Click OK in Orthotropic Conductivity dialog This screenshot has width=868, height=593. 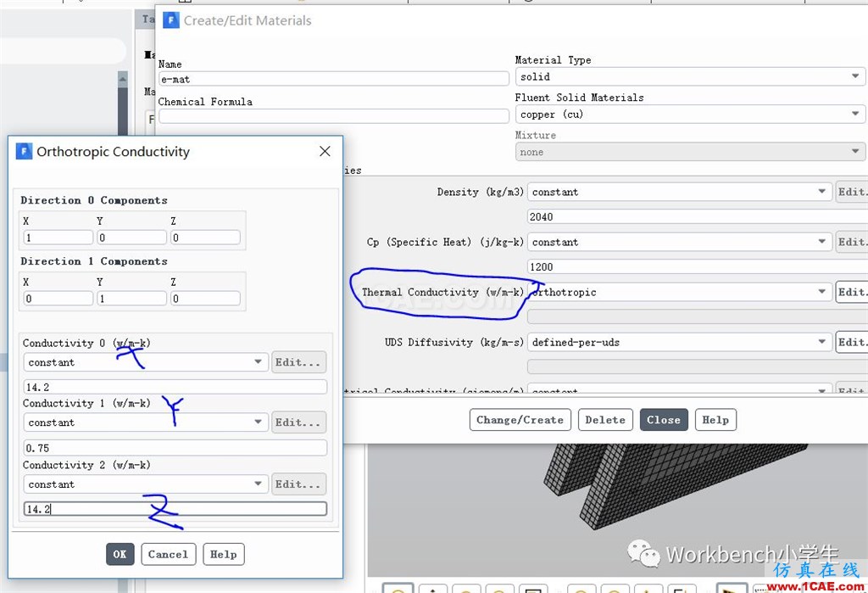click(x=120, y=554)
